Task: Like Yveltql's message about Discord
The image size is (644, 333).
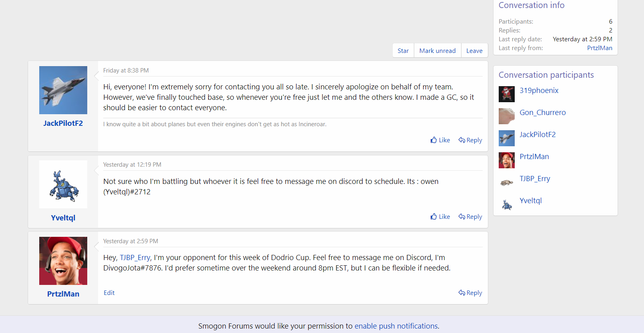Action: (440, 217)
